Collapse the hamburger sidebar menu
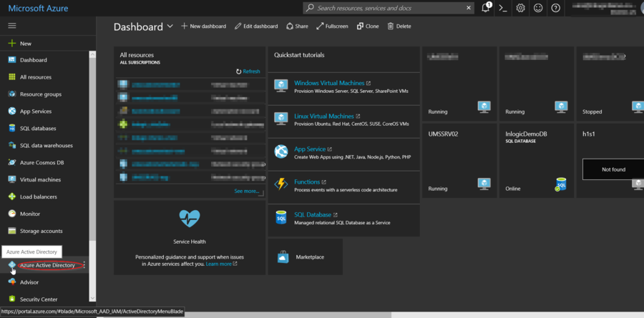The width and height of the screenshot is (644, 318). pos(11,25)
